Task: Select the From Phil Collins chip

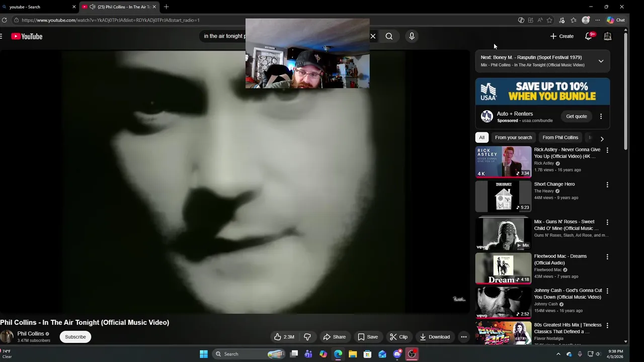Action: 560,137
